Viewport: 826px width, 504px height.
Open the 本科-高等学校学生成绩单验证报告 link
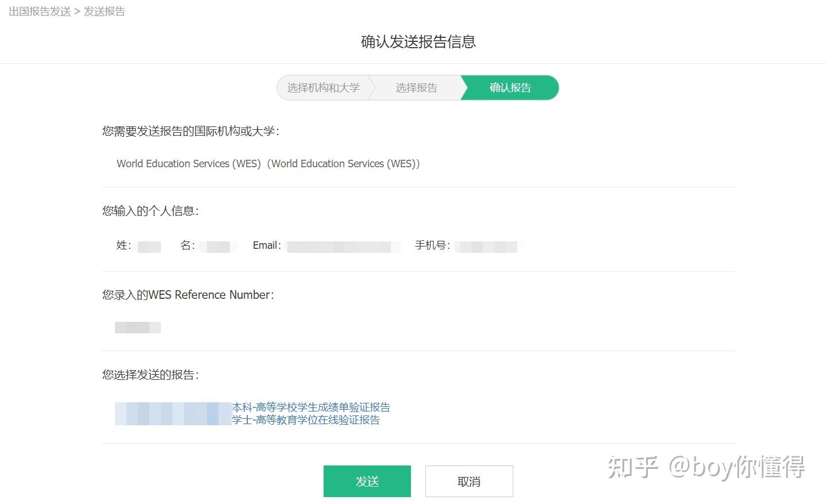click(x=311, y=407)
